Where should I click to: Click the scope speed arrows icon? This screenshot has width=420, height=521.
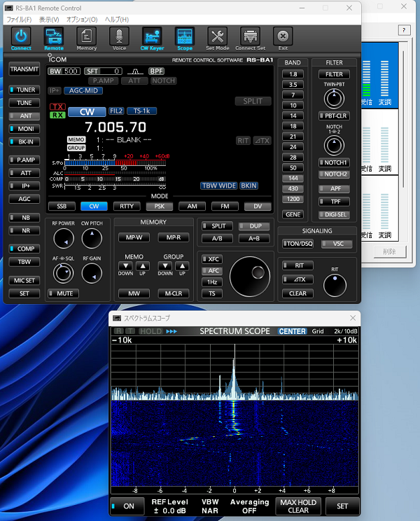[171, 331]
